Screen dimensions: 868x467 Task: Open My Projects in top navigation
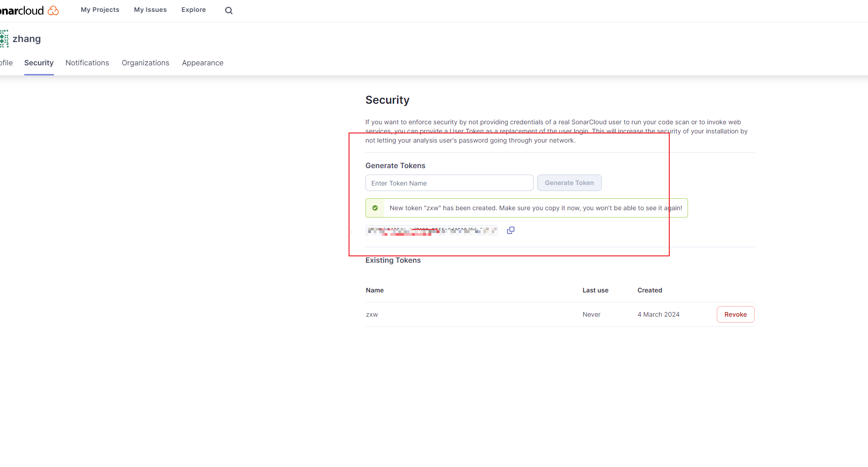tap(100, 10)
